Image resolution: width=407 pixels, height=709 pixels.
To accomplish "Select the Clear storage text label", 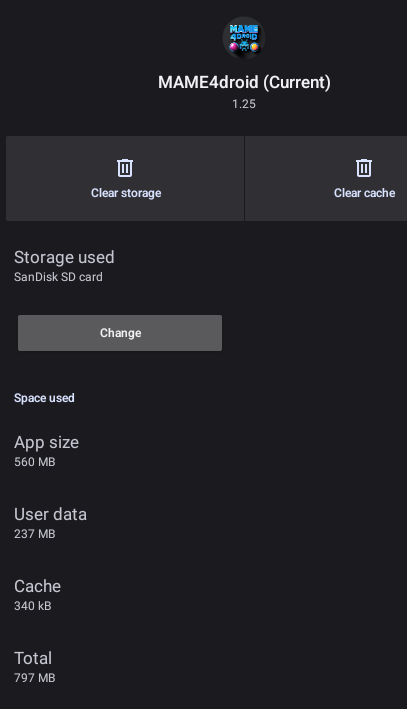I will (x=126, y=193).
